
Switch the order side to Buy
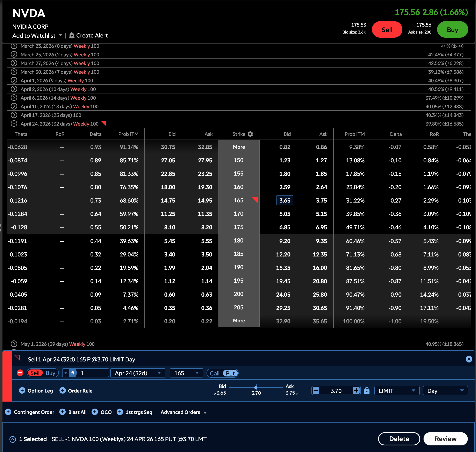[50, 373]
